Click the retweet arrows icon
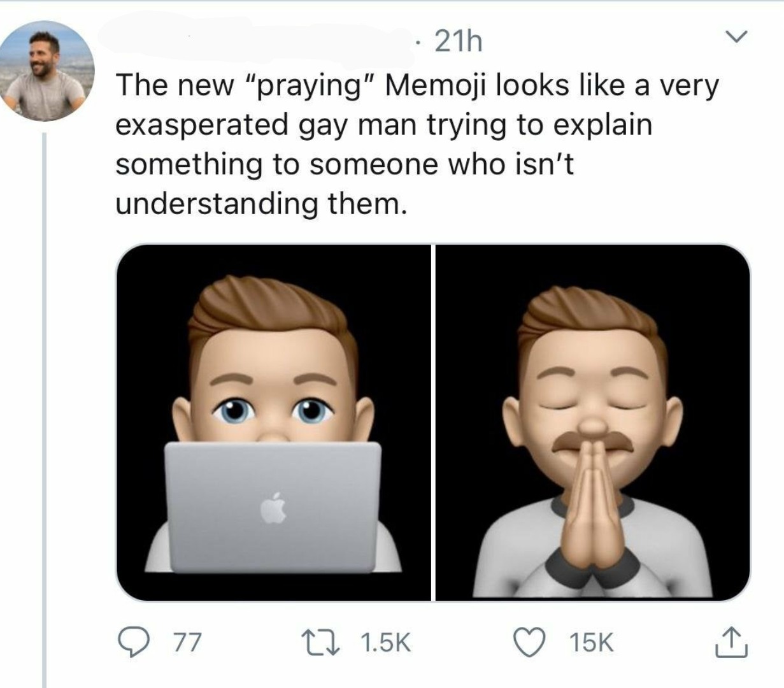The width and height of the screenshot is (784, 688). pyautogui.click(x=329, y=641)
